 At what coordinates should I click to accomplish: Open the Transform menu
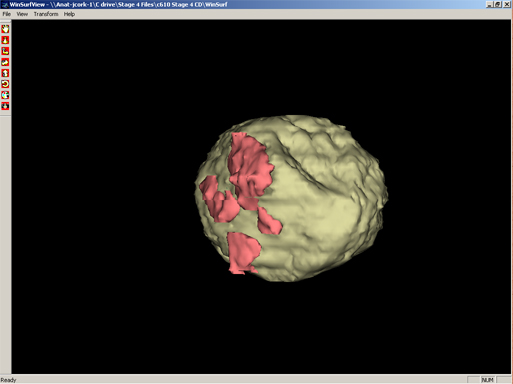(46, 14)
